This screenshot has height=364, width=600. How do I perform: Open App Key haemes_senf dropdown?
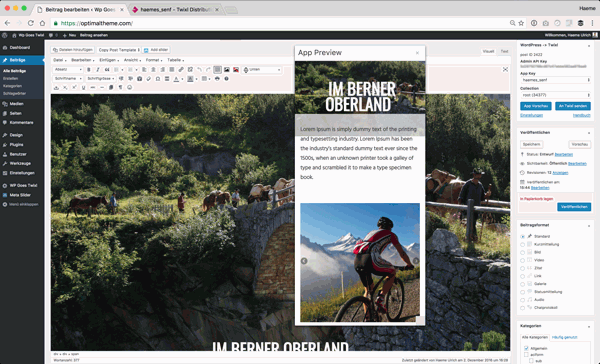coord(555,80)
